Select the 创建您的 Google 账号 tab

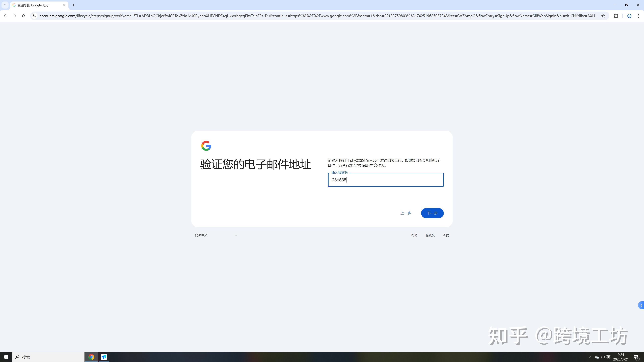click(x=35, y=5)
